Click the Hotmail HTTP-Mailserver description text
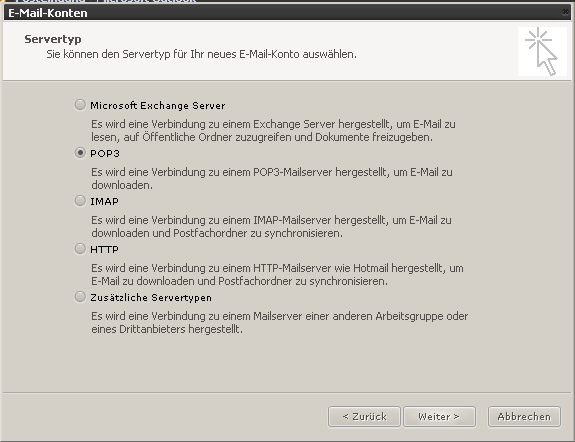 277,275
